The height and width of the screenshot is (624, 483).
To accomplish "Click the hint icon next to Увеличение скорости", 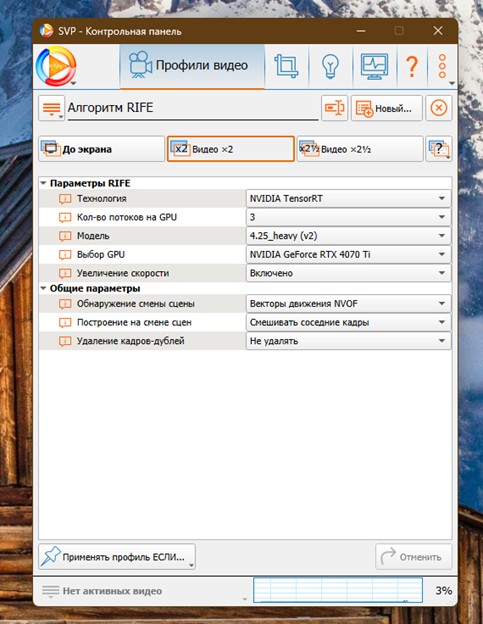I will (x=65, y=273).
